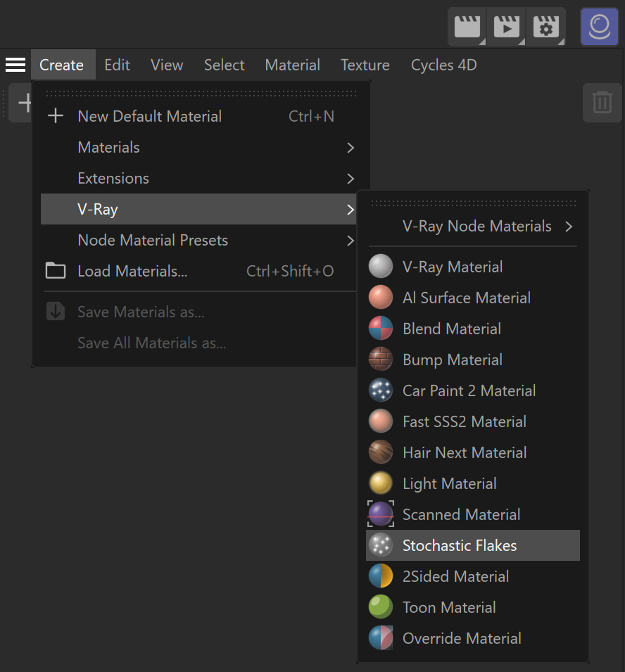This screenshot has width=625, height=672.
Task: Open the Cycles 4D menu
Action: [x=443, y=65]
